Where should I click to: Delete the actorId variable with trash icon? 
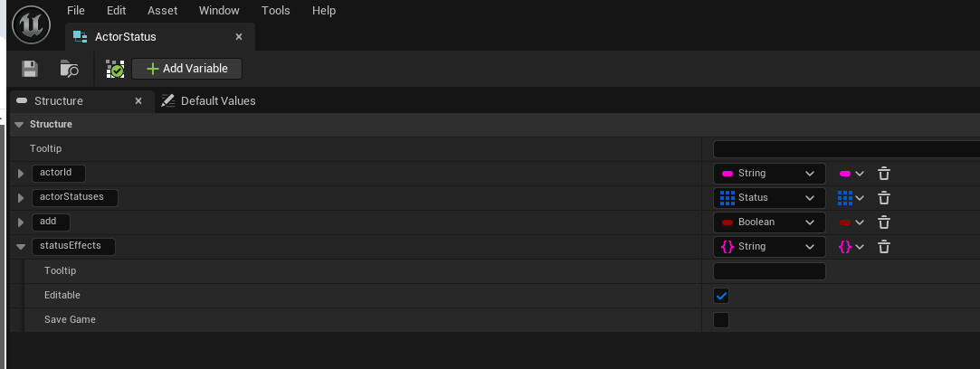pyautogui.click(x=884, y=174)
